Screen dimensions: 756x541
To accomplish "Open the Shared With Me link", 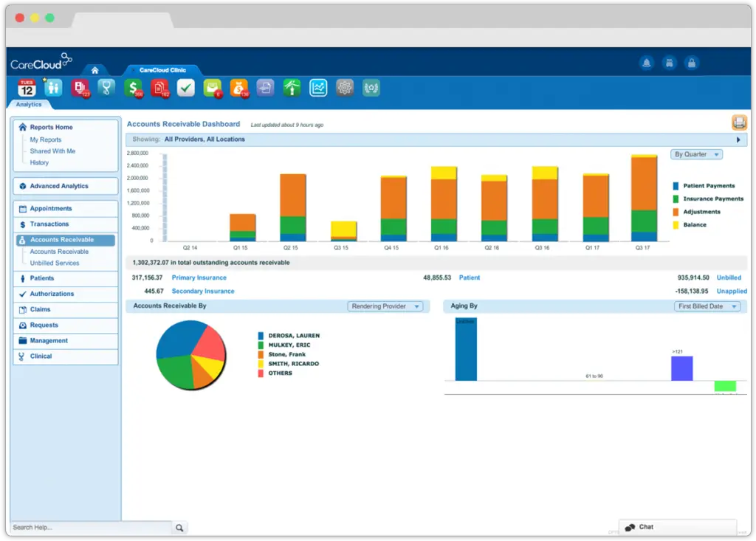I will [52, 151].
